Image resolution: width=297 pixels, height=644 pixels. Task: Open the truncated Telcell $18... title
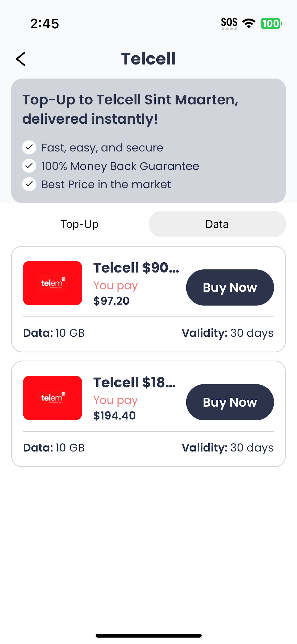[134, 383]
